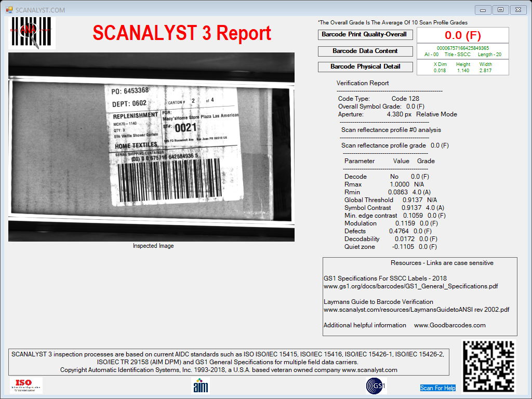This screenshot has width=532, height=399.
Task: Visit www.Goodbarcodes.com link
Action: pos(449,325)
